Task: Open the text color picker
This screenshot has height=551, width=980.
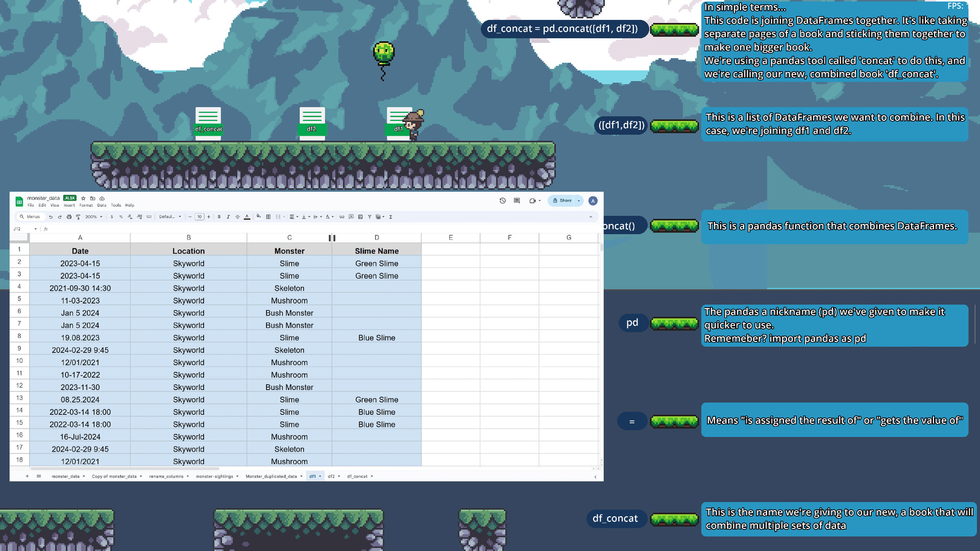Action: (x=247, y=217)
